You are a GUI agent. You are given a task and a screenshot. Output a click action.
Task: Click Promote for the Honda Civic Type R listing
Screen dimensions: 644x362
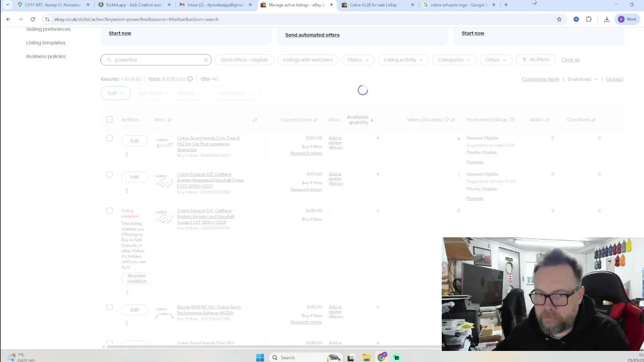click(x=474, y=162)
